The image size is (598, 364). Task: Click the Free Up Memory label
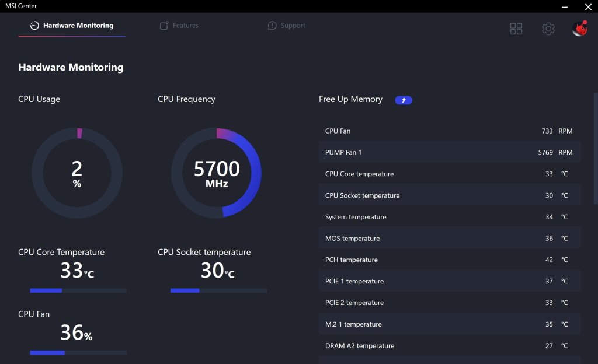[x=350, y=99]
